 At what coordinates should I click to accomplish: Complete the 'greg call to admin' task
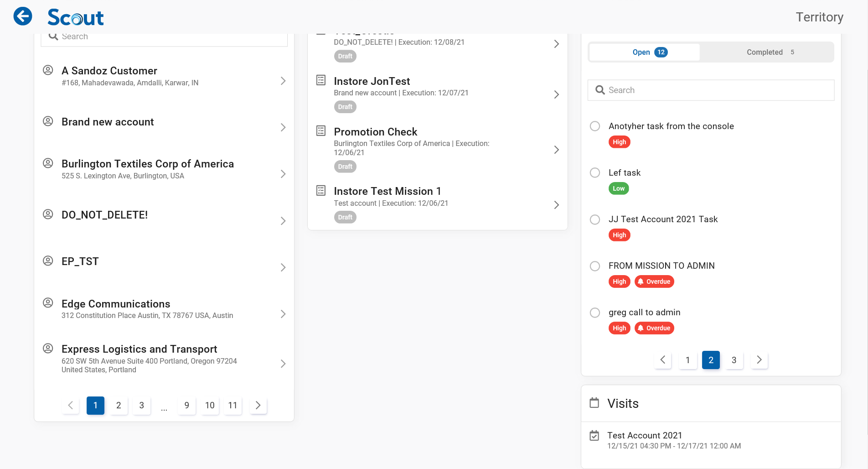point(595,313)
